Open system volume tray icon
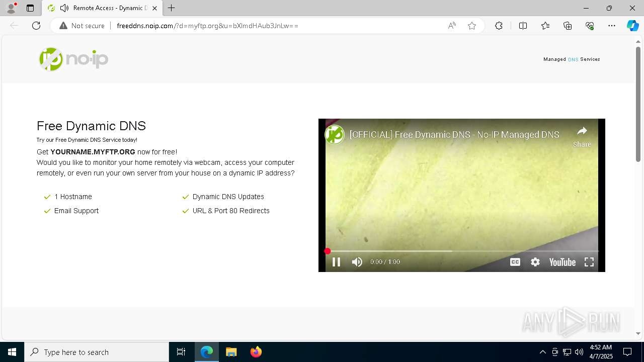 point(579,352)
